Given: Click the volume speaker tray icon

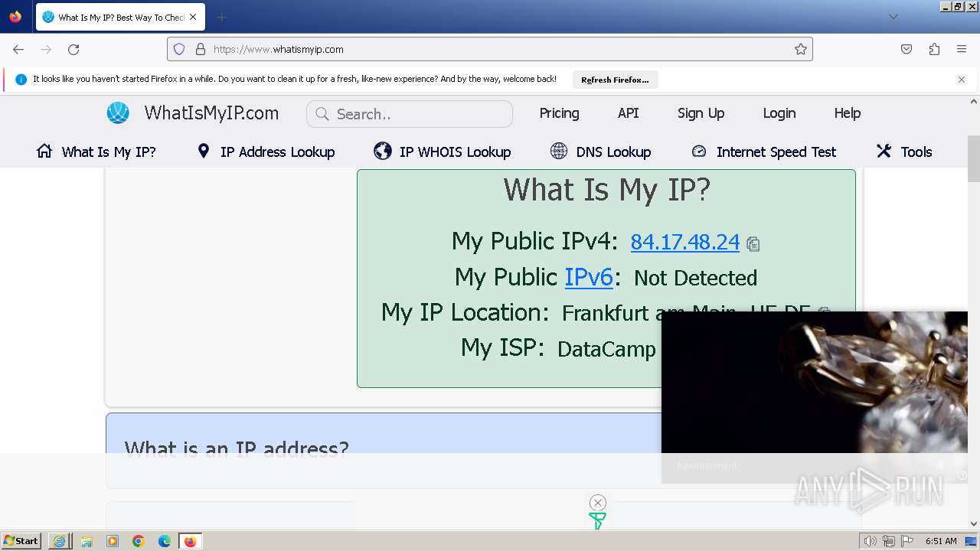Looking at the screenshot, I should 870,541.
